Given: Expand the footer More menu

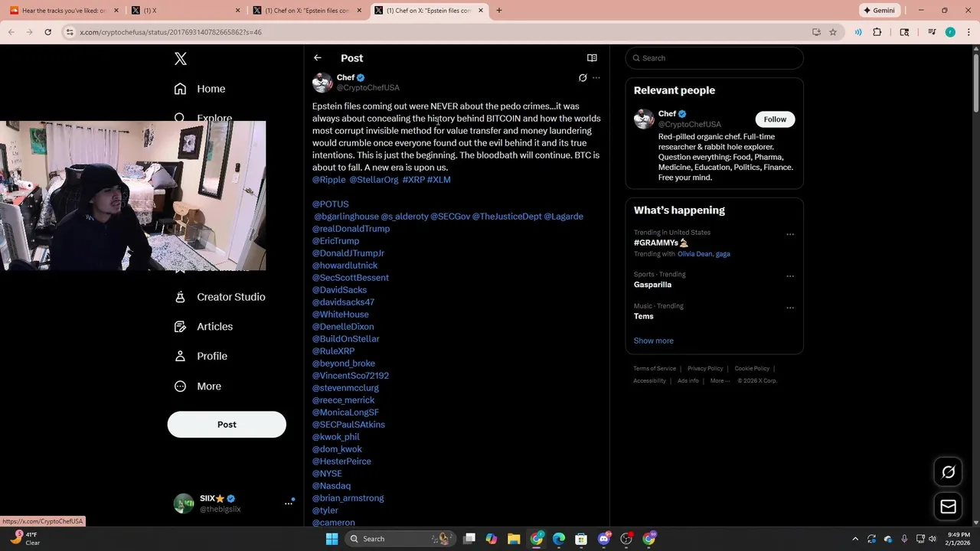Looking at the screenshot, I should click(720, 381).
